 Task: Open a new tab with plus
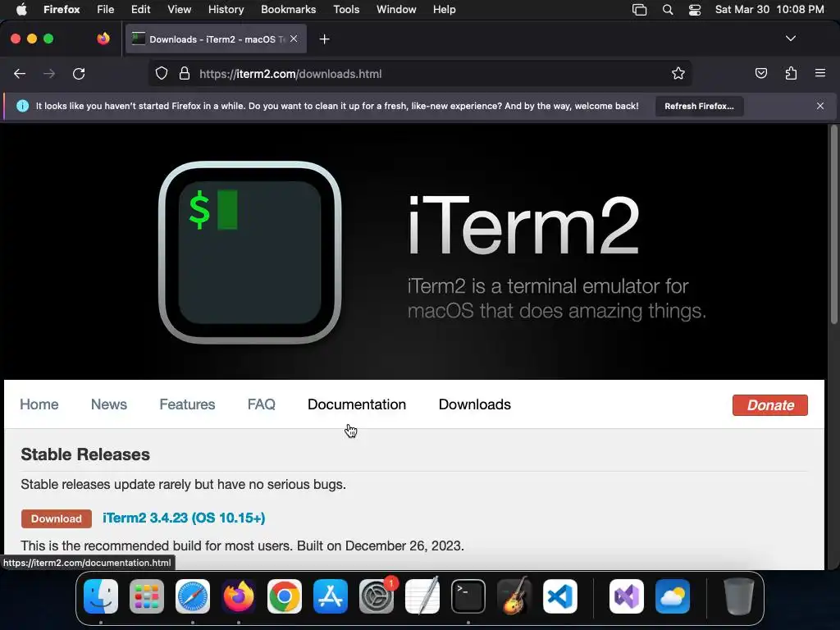(x=324, y=39)
